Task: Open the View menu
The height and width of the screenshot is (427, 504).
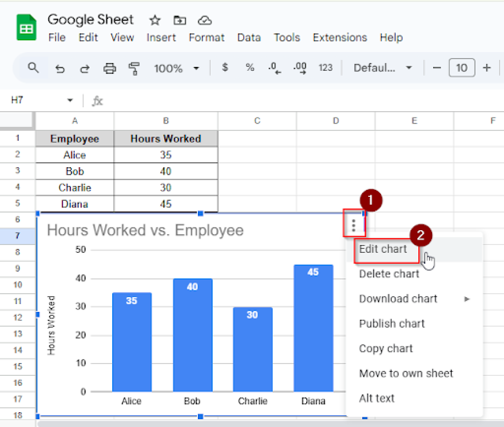Action: (122, 38)
